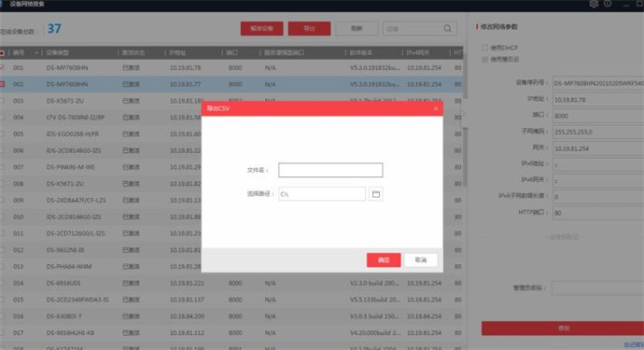Open the settings gear icon in the title bar

pos(594,4)
